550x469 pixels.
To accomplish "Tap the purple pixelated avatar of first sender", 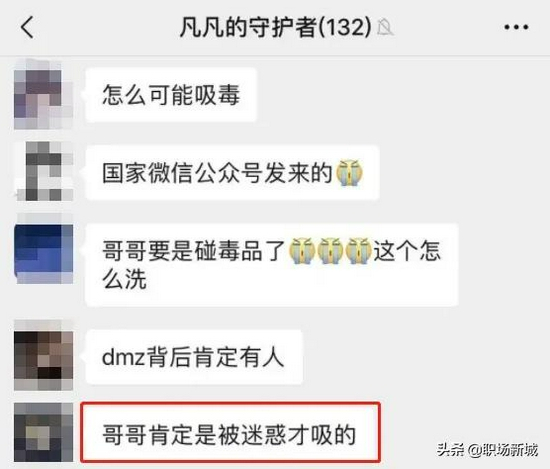I will coord(43,94).
